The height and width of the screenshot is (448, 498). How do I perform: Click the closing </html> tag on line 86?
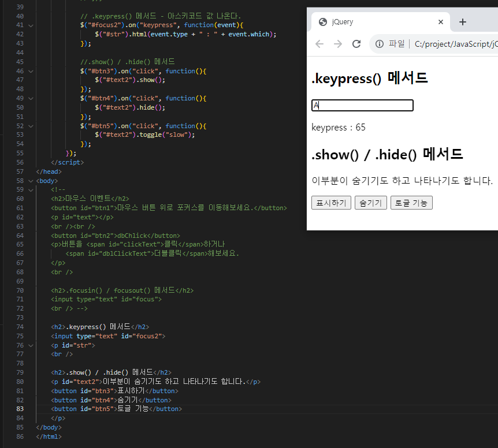click(49, 436)
